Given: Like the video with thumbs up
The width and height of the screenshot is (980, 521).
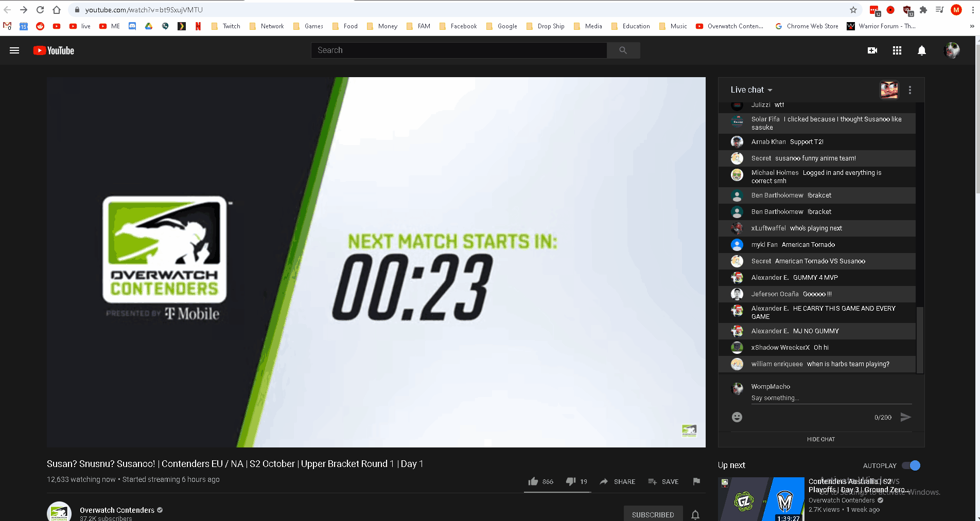Looking at the screenshot, I should coord(533,481).
